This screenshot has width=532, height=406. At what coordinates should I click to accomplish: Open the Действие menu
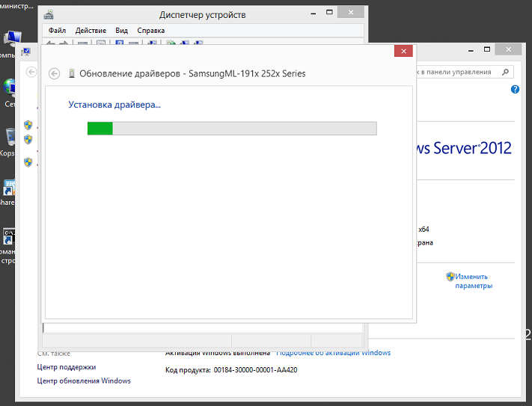click(91, 31)
